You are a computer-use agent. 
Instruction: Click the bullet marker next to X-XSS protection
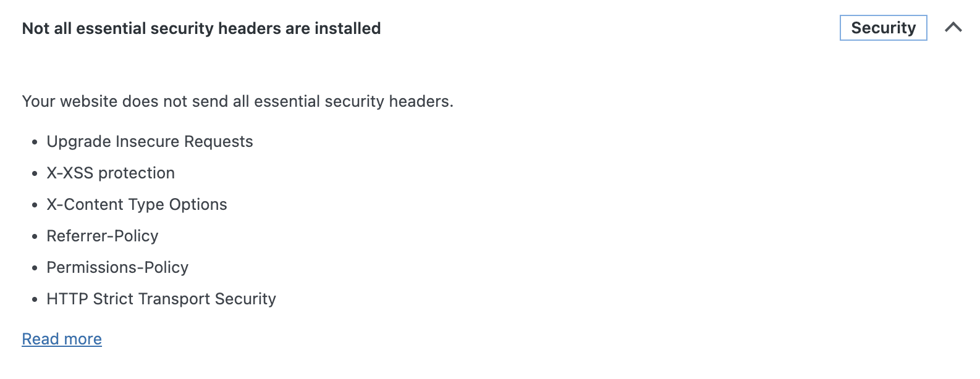[34, 173]
